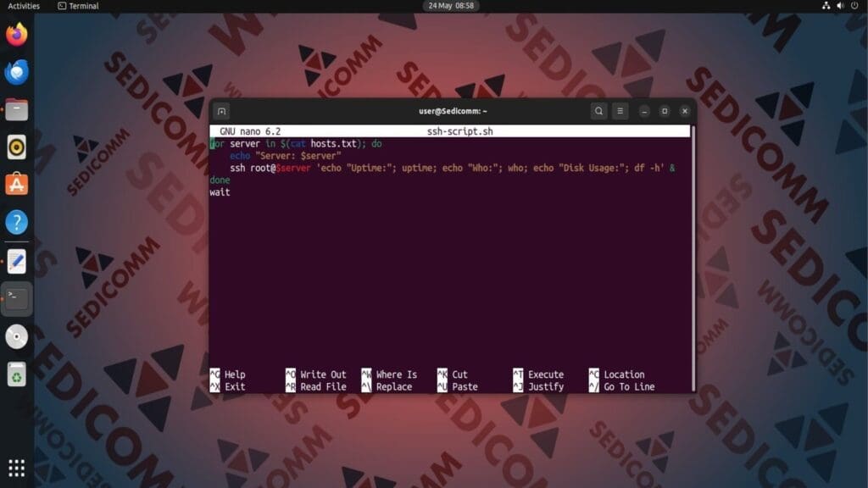This screenshot has height=488, width=868.
Task: Select the Files icon in the dock
Action: pyautogui.click(x=16, y=108)
